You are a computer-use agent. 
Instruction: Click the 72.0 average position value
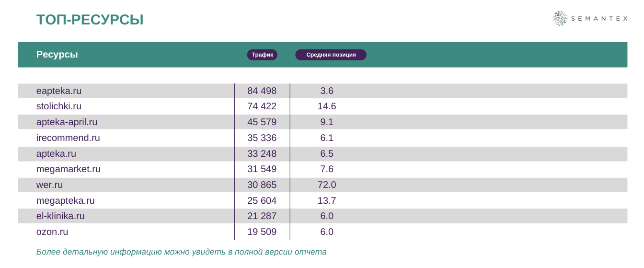point(327,185)
